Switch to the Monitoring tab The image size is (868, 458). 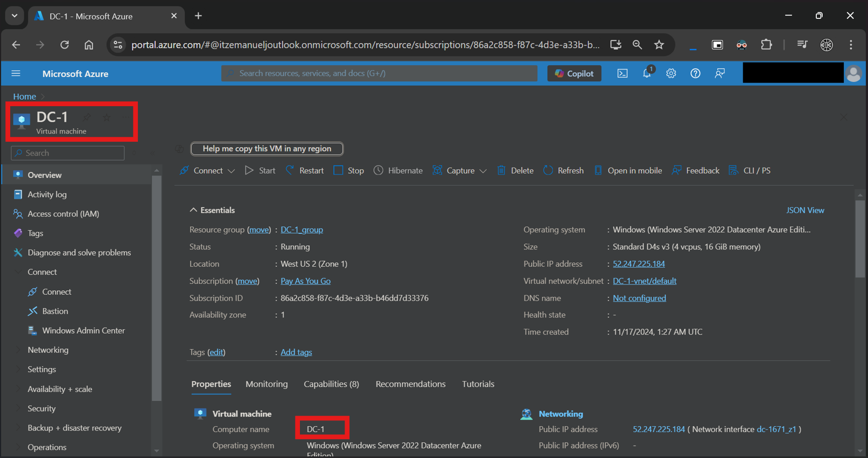coord(267,384)
